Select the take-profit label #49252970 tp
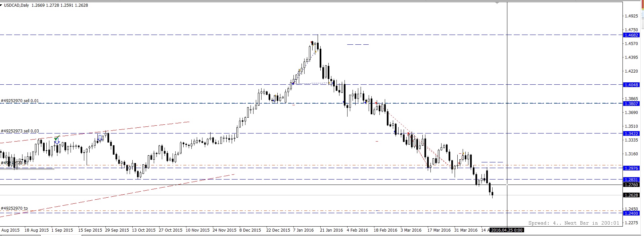644x236 pixels. tap(14, 208)
